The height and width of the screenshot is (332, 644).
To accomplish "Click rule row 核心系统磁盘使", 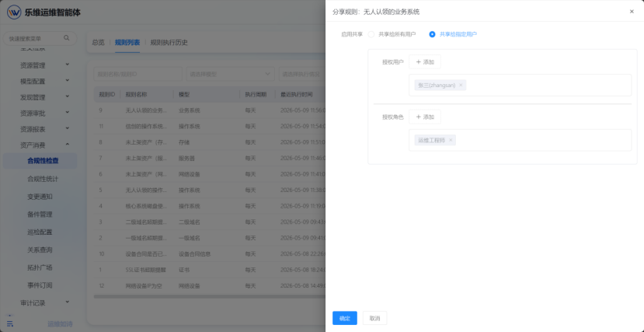I will (210, 206).
